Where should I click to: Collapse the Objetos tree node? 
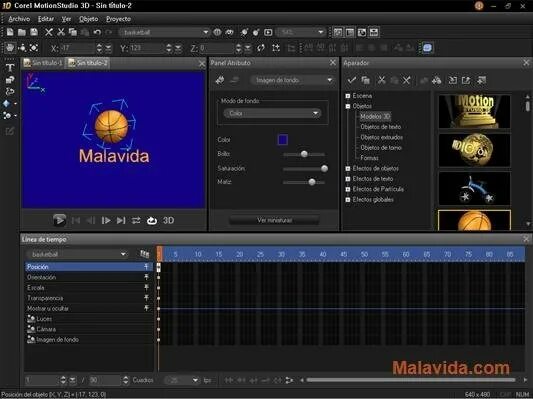(348, 106)
